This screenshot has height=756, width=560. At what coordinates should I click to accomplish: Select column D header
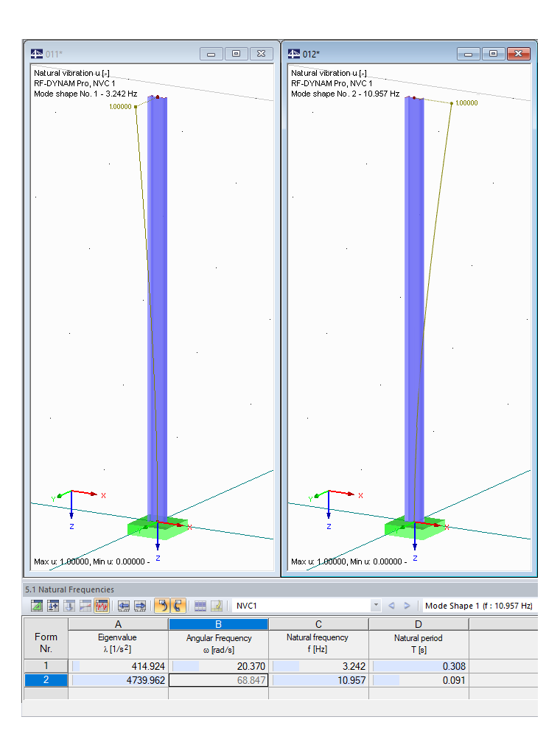pyautogui.click(x=419, y=624)
